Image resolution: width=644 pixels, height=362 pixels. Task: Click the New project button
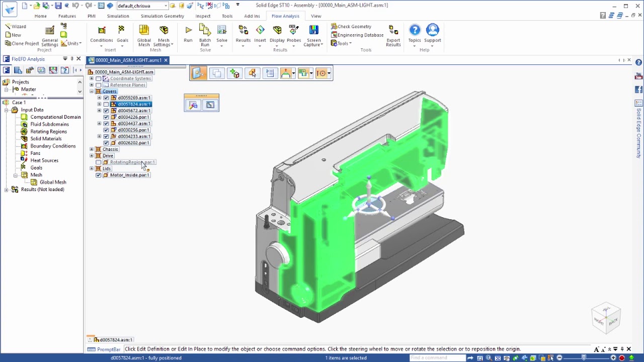[x=13, y=35]
